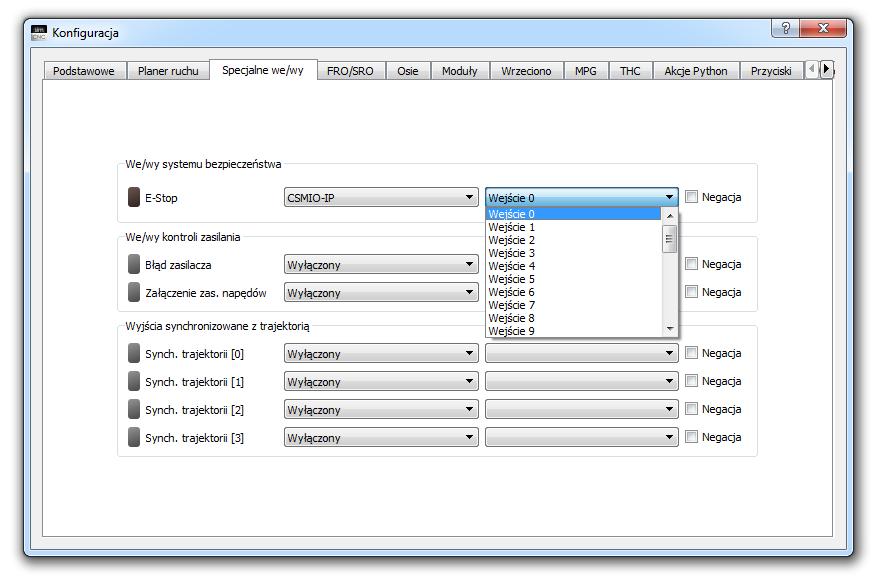Screen dimensions: 886x581
Task: Switch to the Akcje Python tab
Action: point(696,71)
